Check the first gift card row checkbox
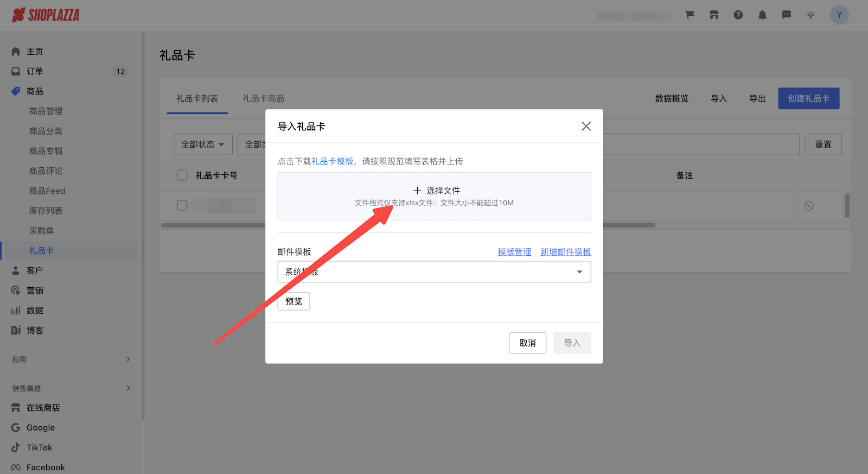This screenshot has width=868, height=474. pos(182,205)
